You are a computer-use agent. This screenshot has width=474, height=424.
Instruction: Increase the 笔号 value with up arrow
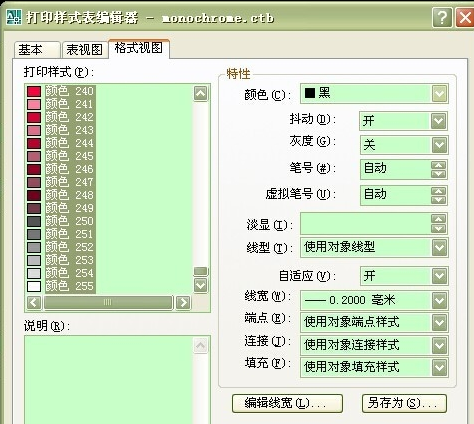438,165
